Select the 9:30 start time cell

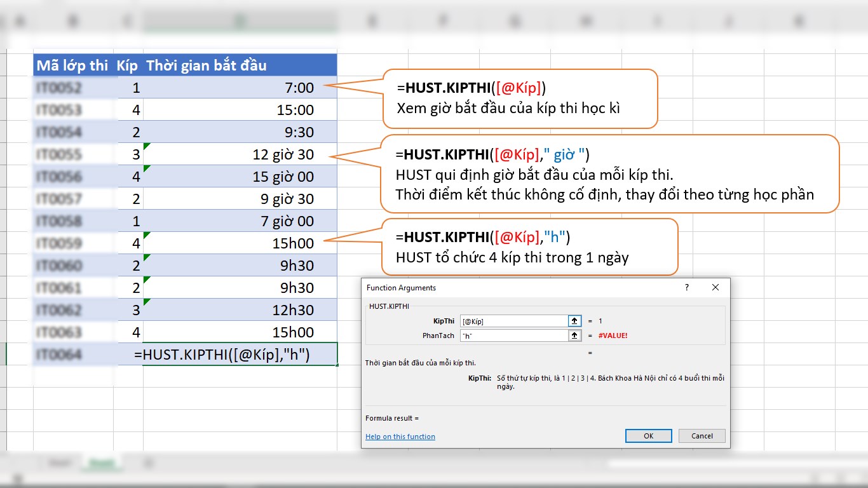pos(240,132)
